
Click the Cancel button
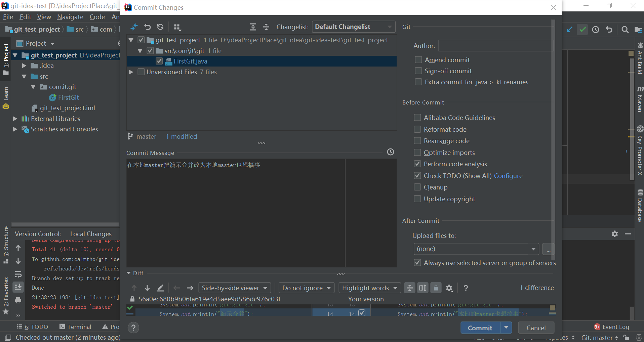[536, 328]
